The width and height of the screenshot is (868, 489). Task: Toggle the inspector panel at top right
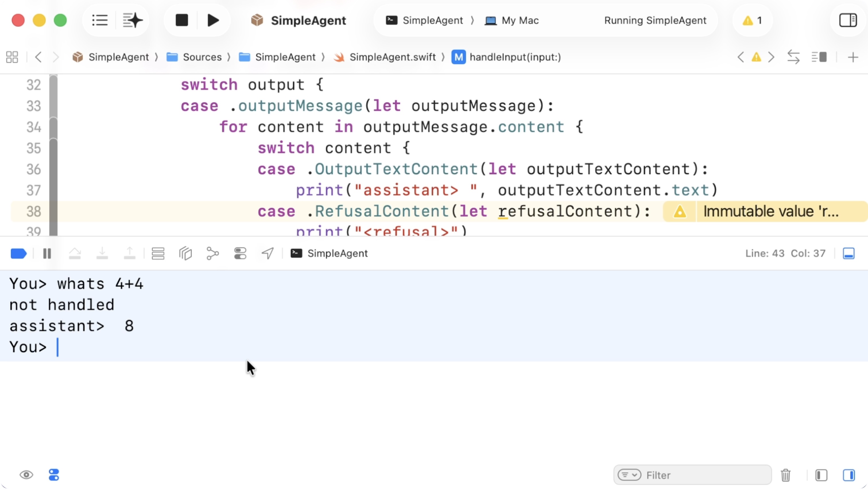click(848, 20)
